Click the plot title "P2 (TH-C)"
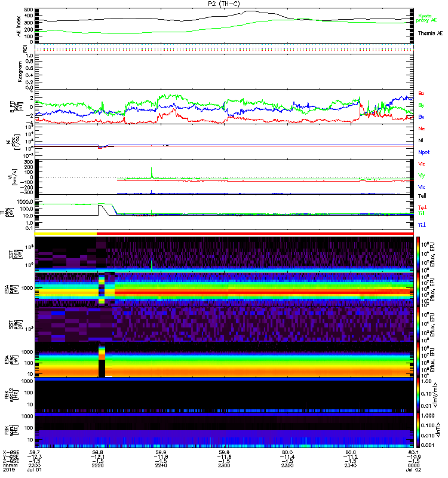The image size is (448, 478). point(223,4)
